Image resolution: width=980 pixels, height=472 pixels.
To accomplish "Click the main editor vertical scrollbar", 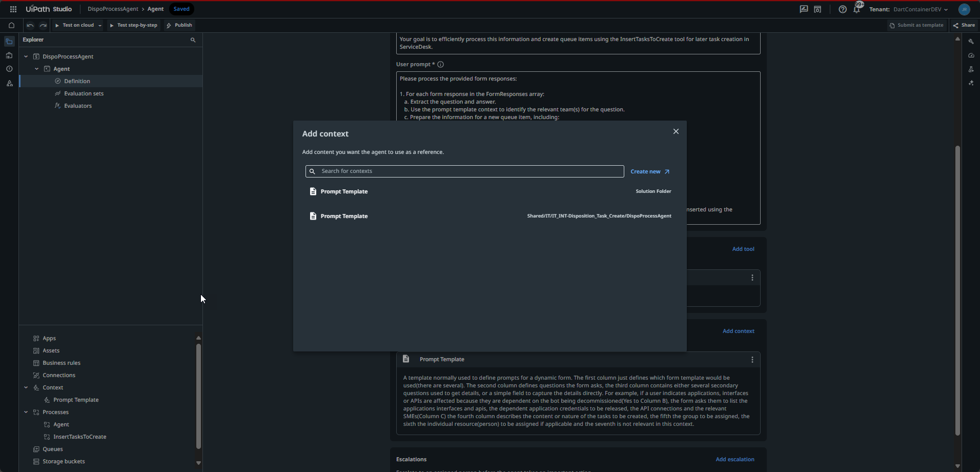I will pos(957,290).
